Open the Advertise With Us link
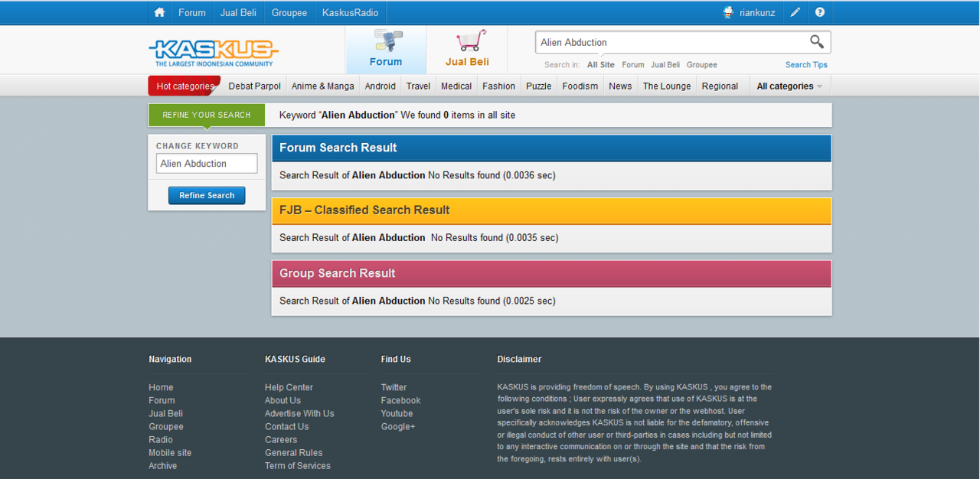This screenshot has height=479, width=980. tap(299, 413)
